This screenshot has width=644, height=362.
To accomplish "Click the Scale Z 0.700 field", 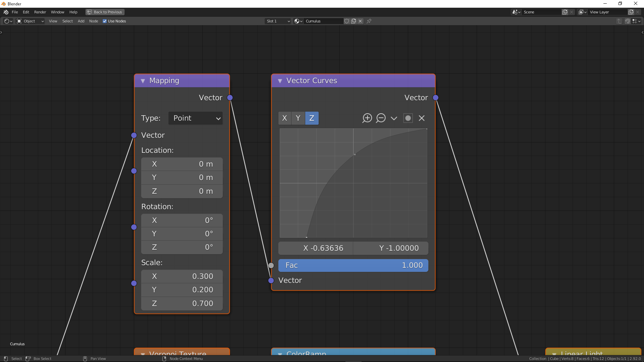I will point(182,303).
